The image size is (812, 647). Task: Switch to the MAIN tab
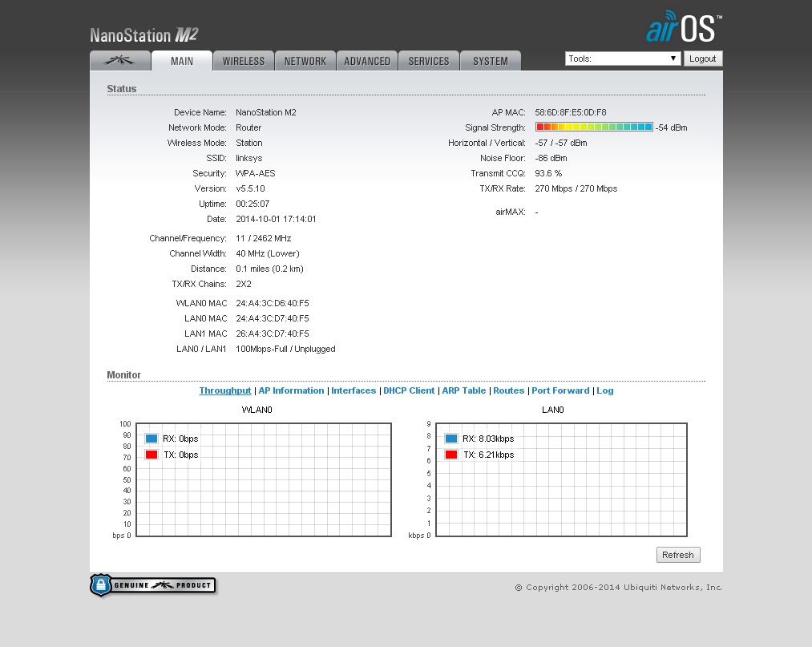point(182,61)
